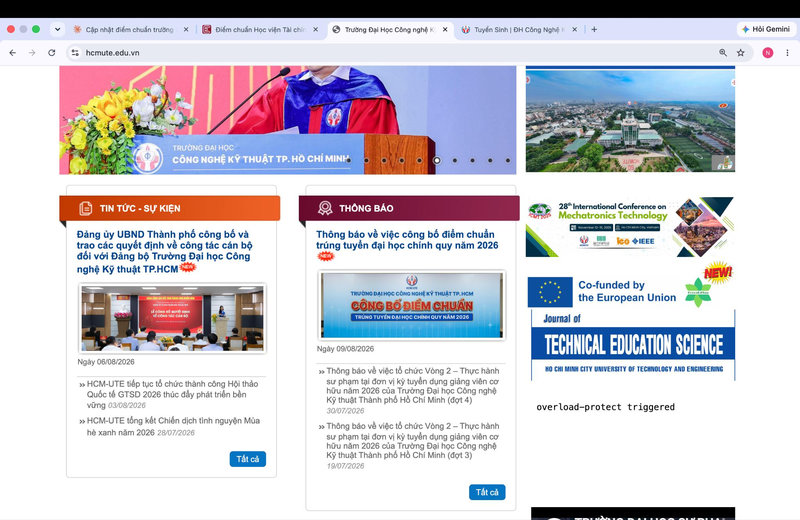This screenshot has width=800, height=520.
Task: Open site information icon in address bar
Action: pos(75,53)
